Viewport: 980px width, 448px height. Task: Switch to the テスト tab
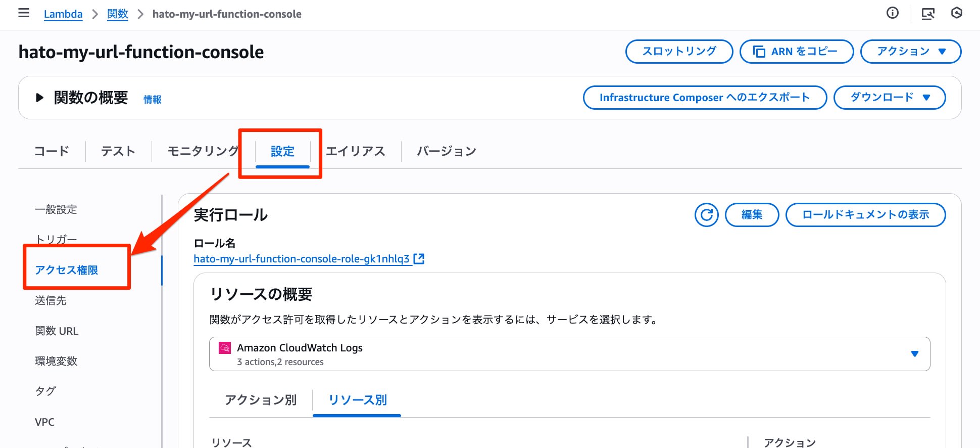click(x=118, y=151)
